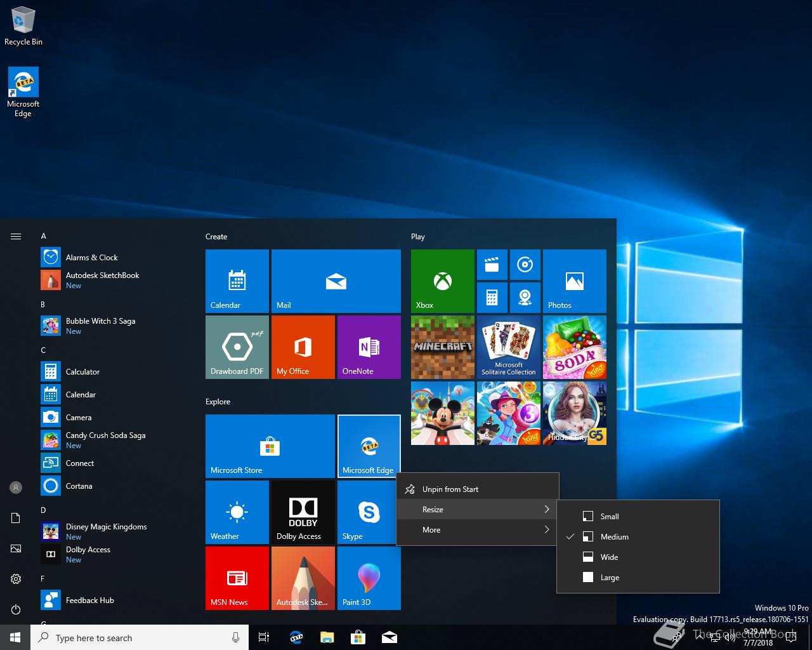Open the user account icon
Viewport: 812px width, 650px height.
tap(16, 487)
